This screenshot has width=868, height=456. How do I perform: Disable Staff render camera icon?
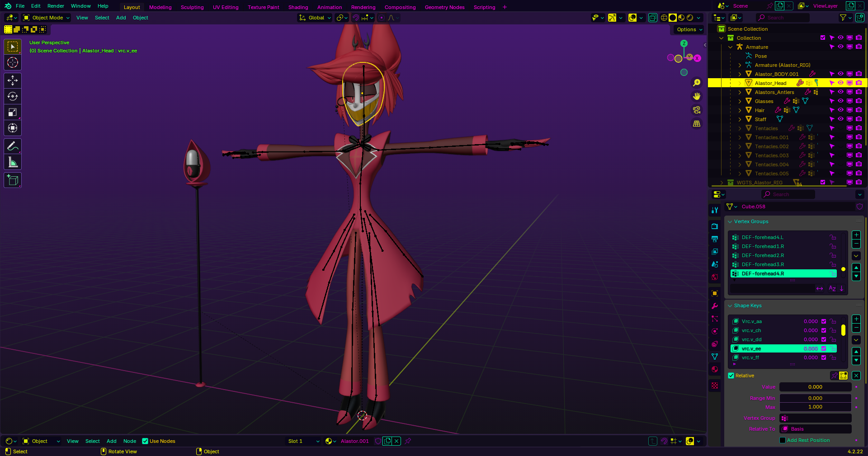[x=859, y=119]
